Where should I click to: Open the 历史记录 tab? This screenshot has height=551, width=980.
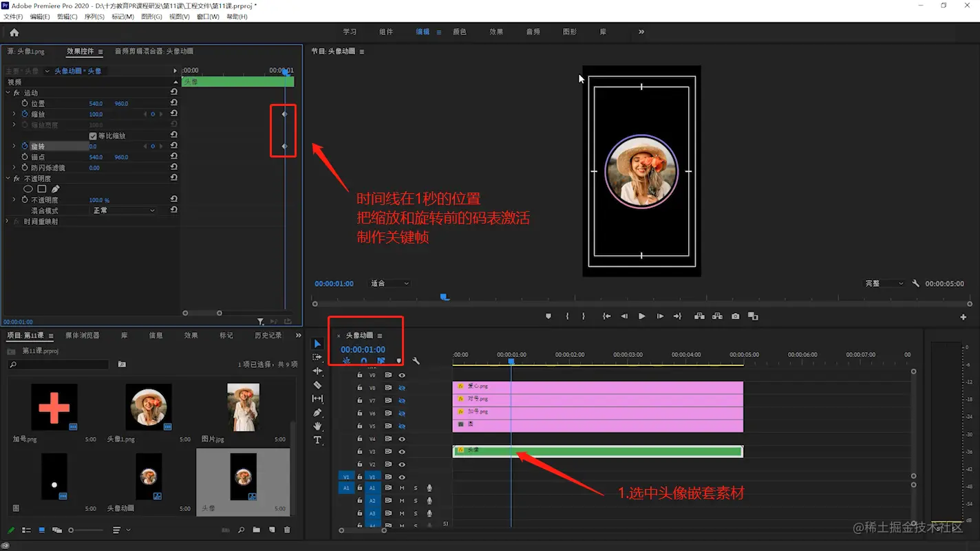coord(268,335)
